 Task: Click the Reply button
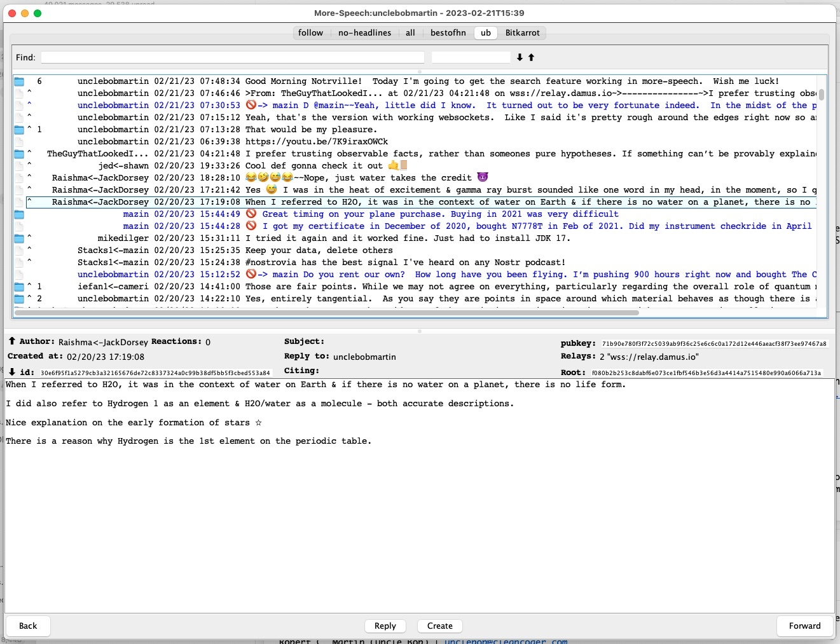tap(385, 626)
